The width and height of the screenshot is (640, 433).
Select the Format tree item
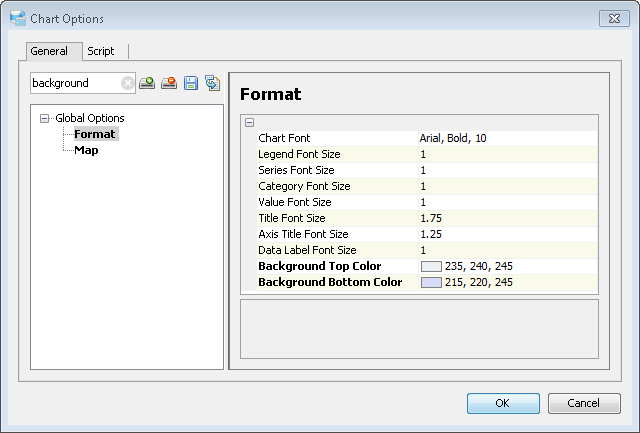94,134
